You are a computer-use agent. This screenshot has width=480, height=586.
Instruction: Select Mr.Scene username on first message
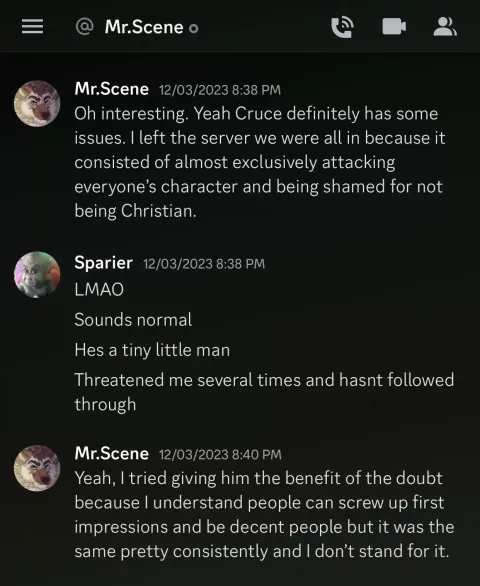pyautogui.click(x=112, y=89)
